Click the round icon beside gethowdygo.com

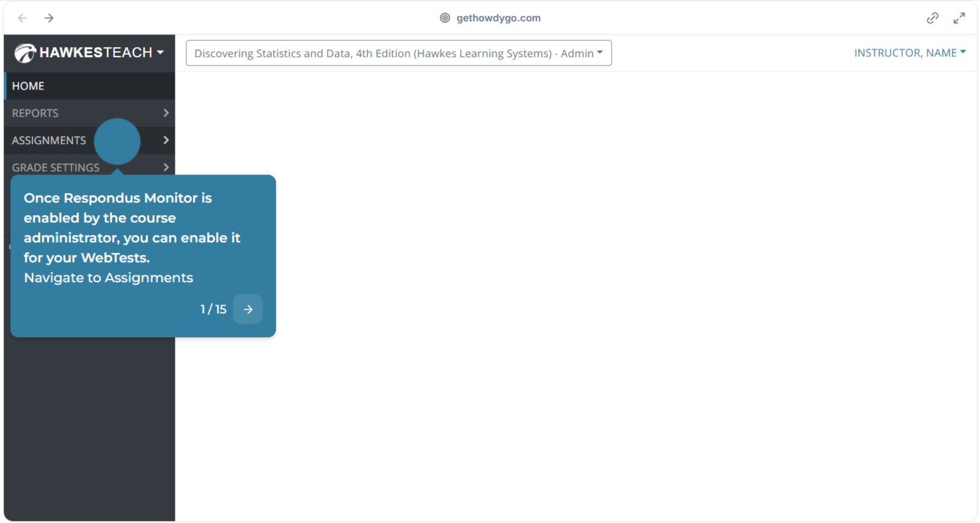[445, 18]
